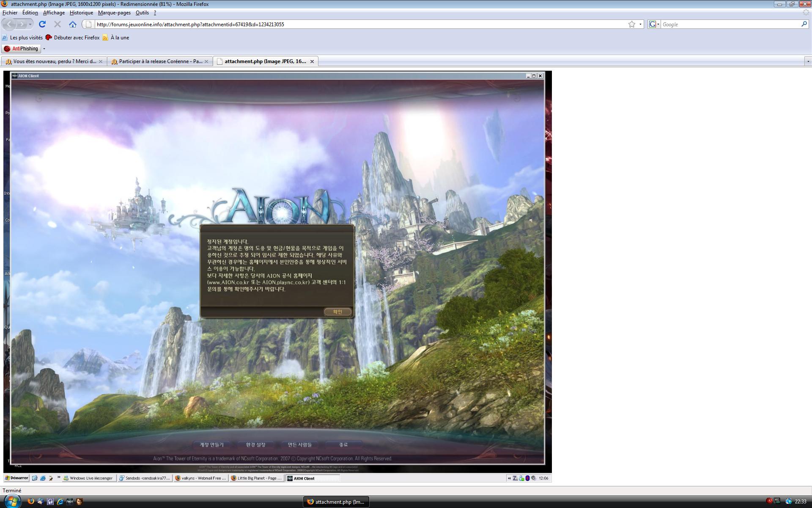The width and height of the screenshot is (812, 508).
Task: Click Little Big Planet entry in pictured taskbar
Action: point(257,478)
